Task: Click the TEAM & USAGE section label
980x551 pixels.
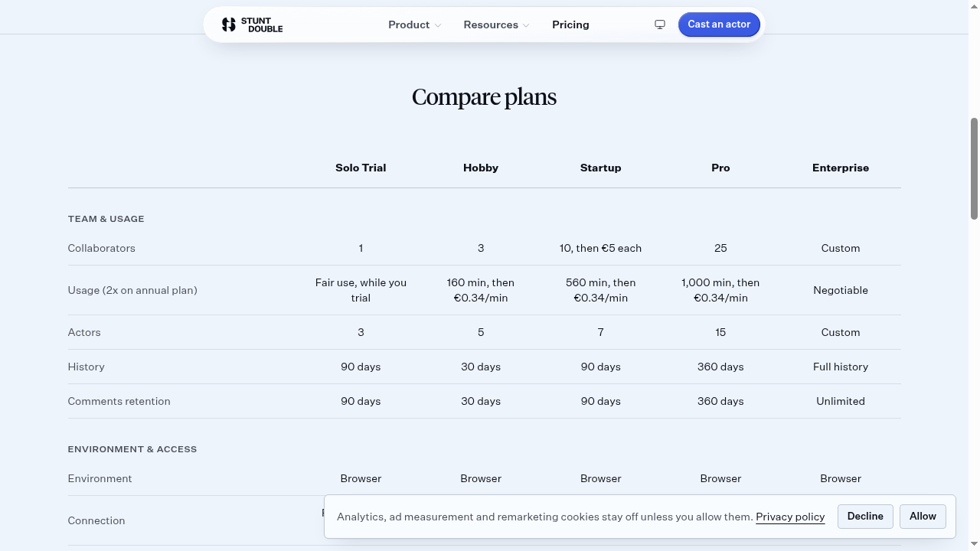Action: pos(106,219)
